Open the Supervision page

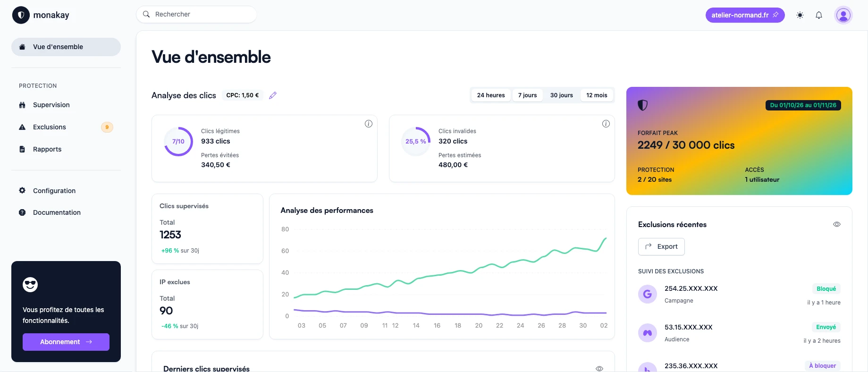click(66, 105)
